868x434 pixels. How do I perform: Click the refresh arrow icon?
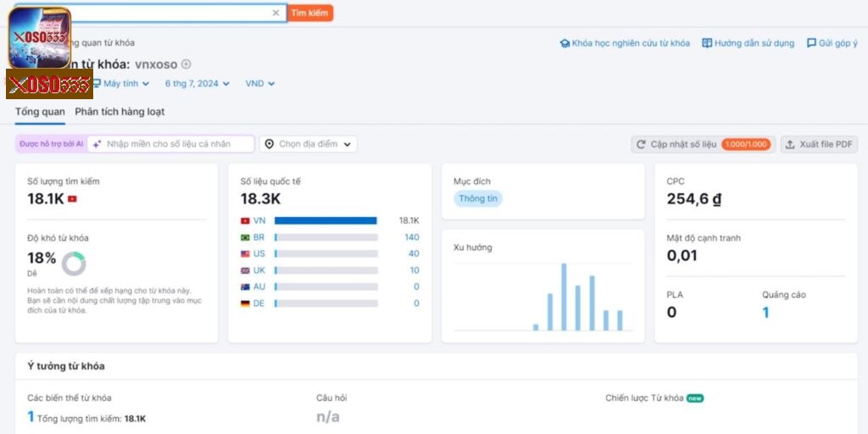(641, 144)
